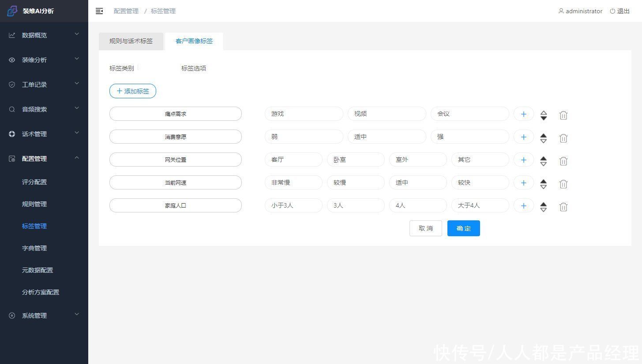This screenshot has width=642, height=364.
Task: Reorder 家庭人口 row with sort arrows
Action: tap(544, 207)
